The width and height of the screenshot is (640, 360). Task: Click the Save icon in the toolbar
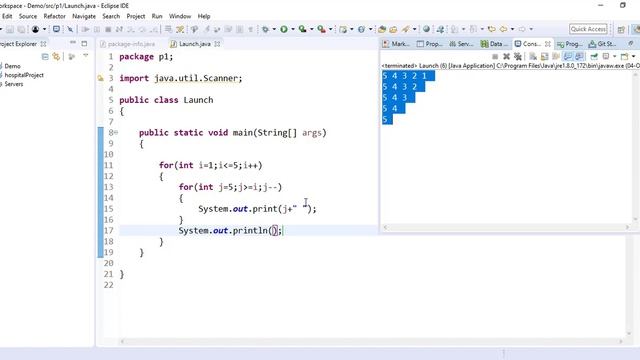point(10,29)
